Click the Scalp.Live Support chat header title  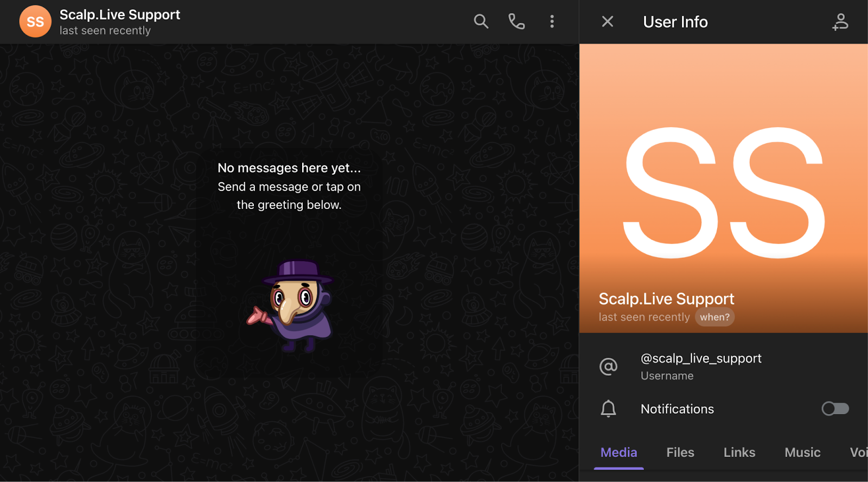pyautogui.click(x=120, y=15)
